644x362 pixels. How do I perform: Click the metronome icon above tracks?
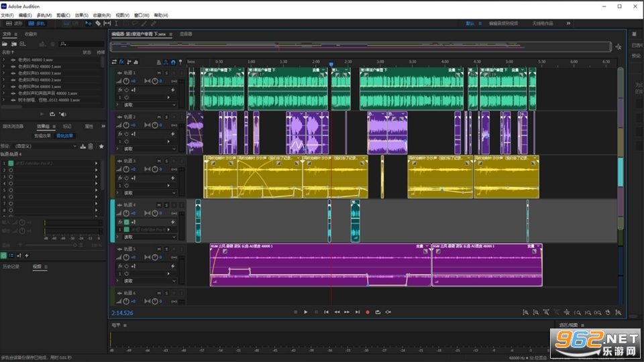(158, 62)
